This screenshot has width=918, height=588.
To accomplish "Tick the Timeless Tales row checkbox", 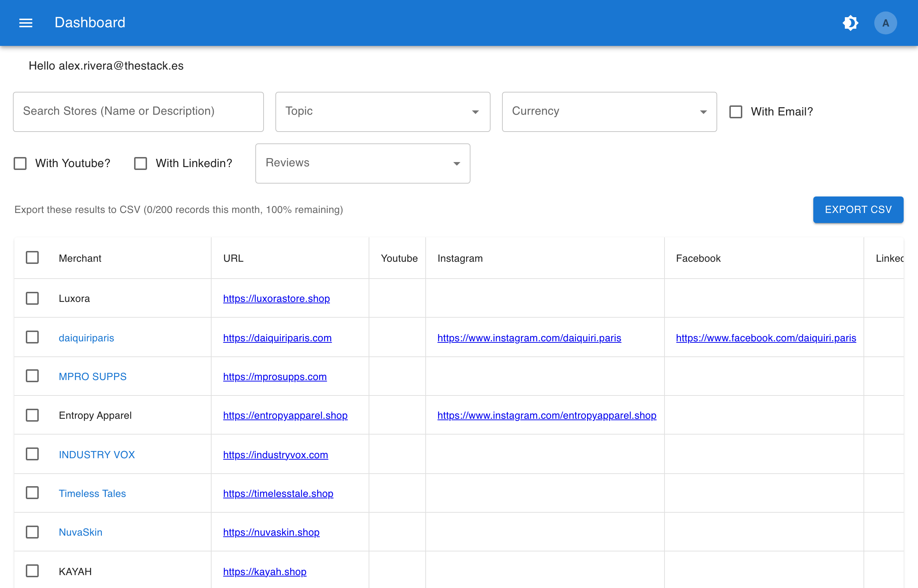I will [32, 493].
